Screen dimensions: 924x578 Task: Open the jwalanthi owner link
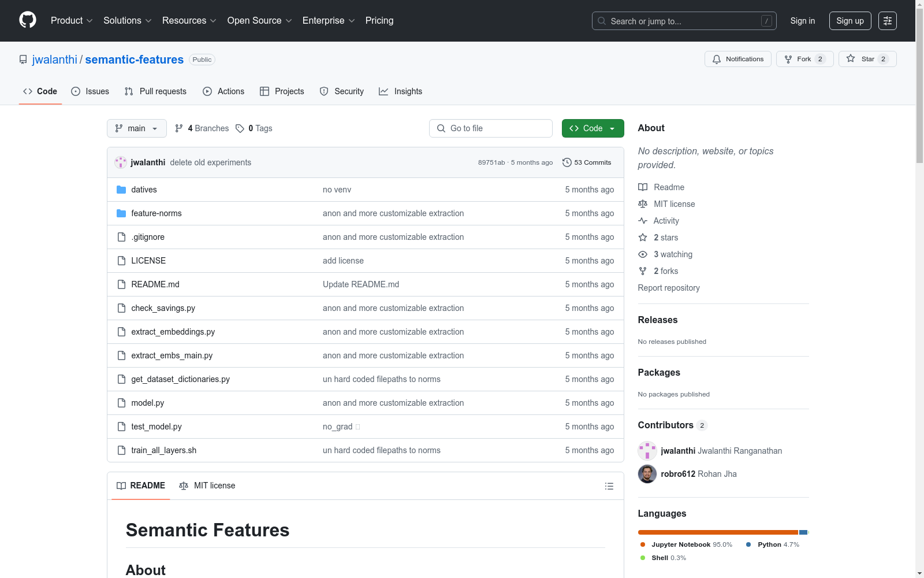point(55,60)
